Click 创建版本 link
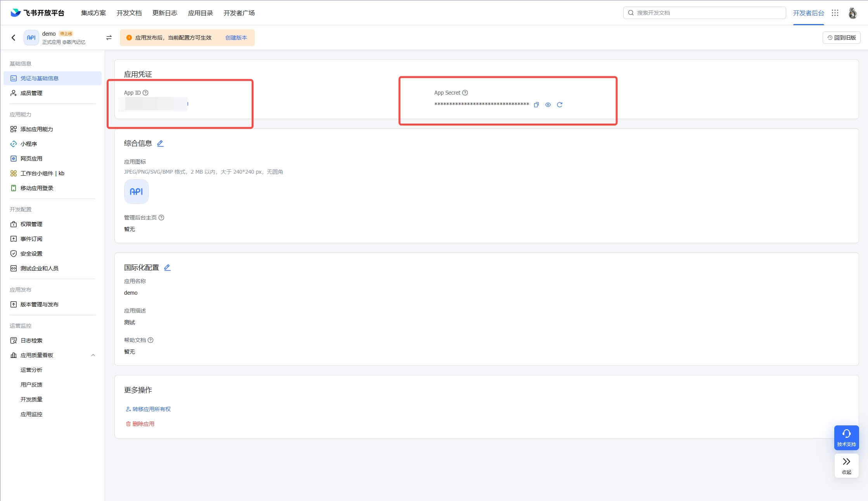This screenshot has height=501, width=868. (x=236, y=38)
